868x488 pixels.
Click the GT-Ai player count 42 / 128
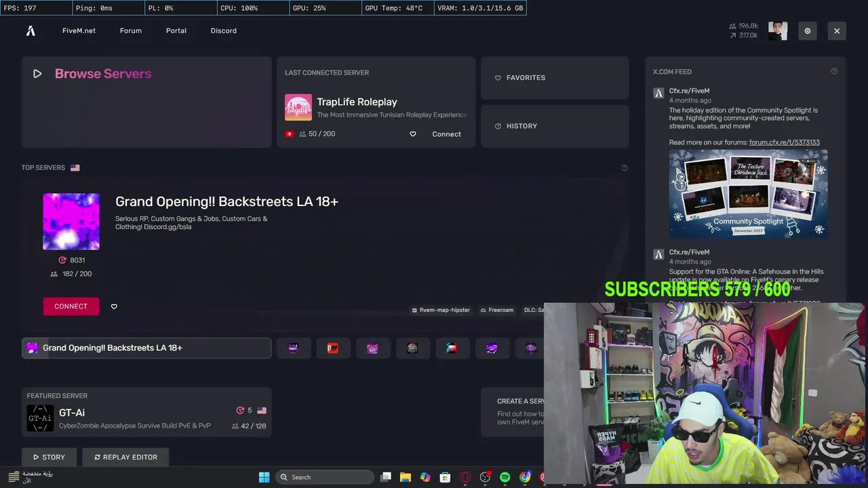pos(249,426)
